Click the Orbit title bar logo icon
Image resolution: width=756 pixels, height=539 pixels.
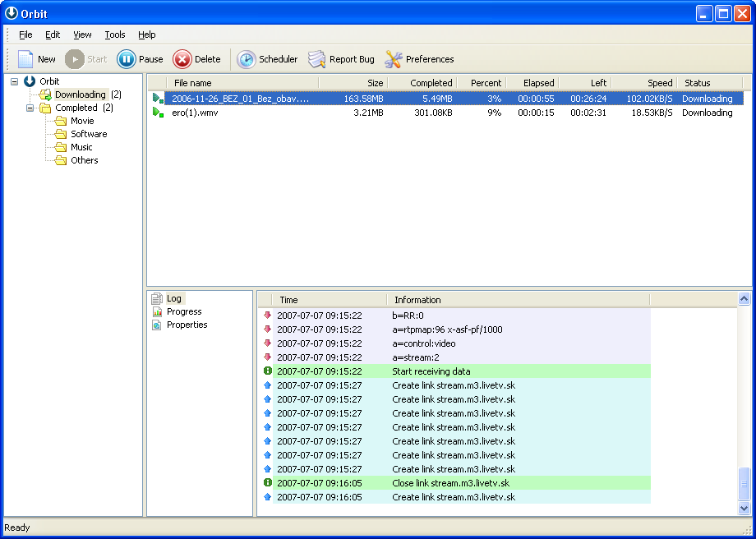pos(11,13)
